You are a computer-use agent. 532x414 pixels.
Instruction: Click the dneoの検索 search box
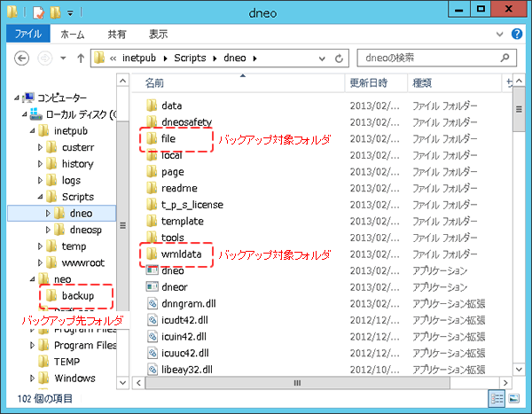(430, 59)
